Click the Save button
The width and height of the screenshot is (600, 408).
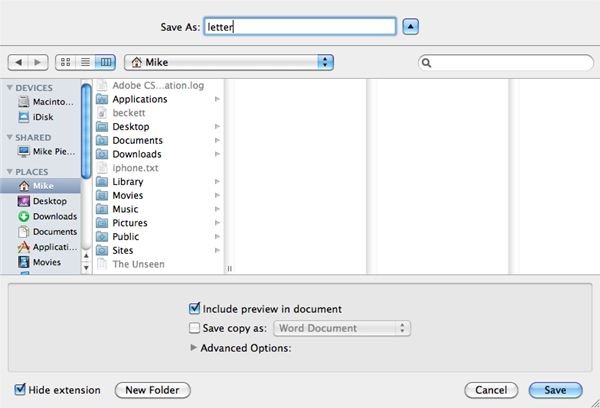pos(555,390)
